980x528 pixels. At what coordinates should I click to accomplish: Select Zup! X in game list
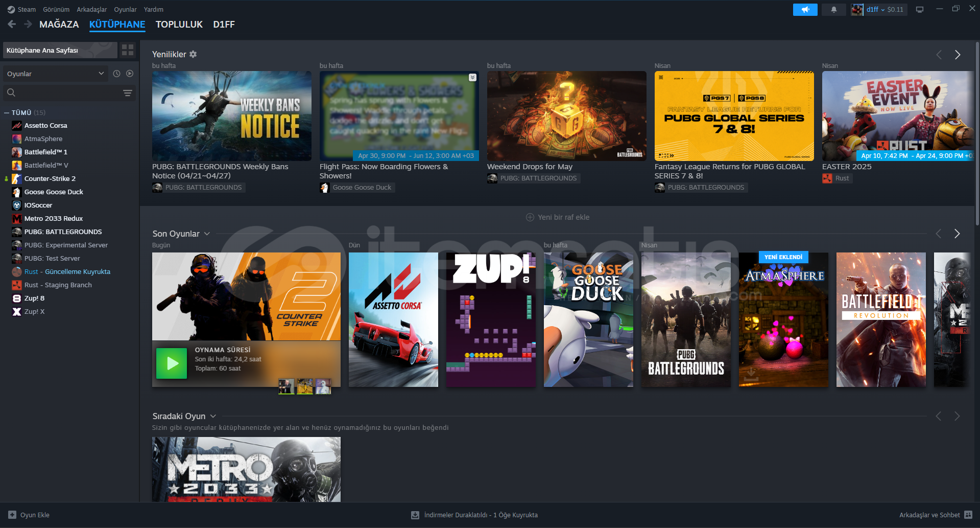[34, 311]
